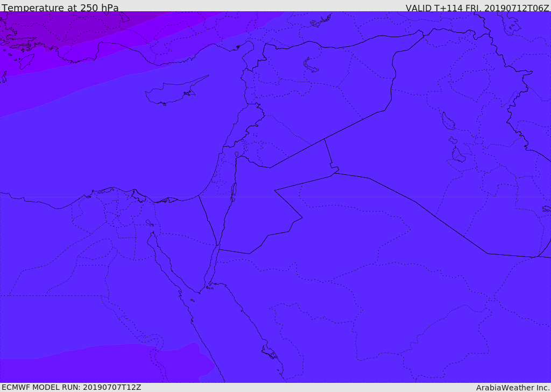Screen dimensions: 551x392
Task: Click the 'ECMWF MODEL RUN: 20190707T12Z' footer text
Action: 72,388
